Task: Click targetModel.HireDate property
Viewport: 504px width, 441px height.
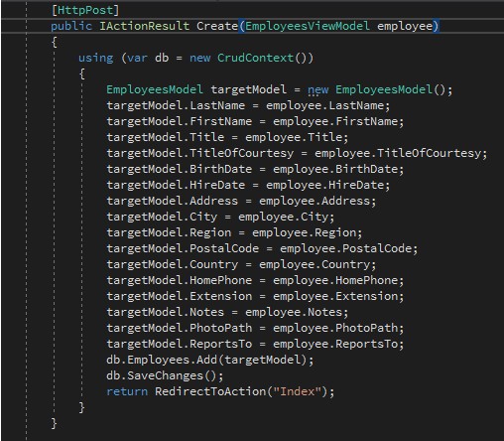Action: 176,185
